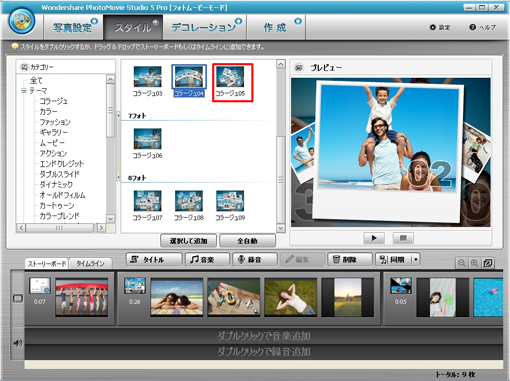Screen dimensions: 510x381
Task: Choose the コラージュ09 style thumbnail
Action: tap(230, 201)
